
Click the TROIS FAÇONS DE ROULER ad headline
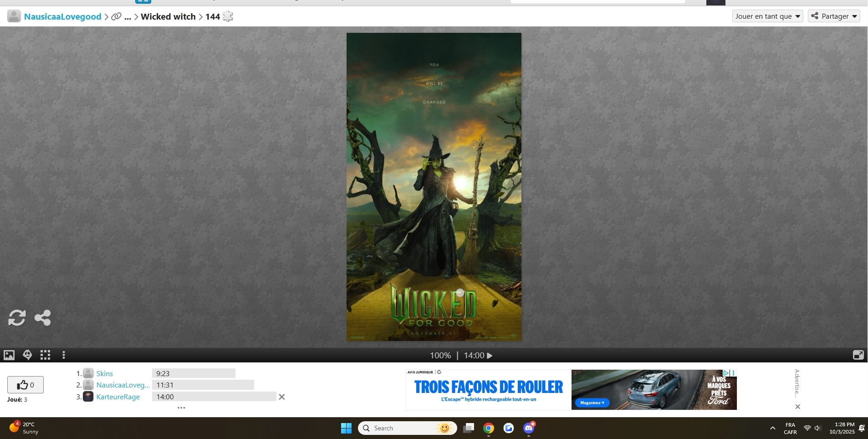pos(489,387)
